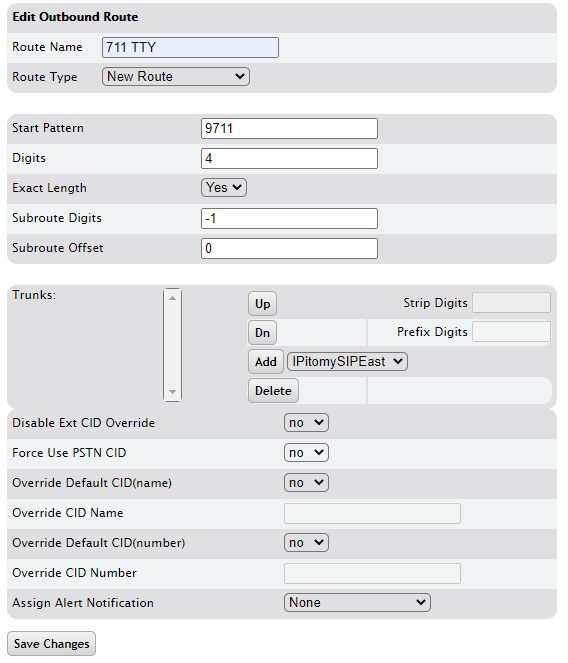Open the Assign Alert Notification dropdown
Viewport: 568px width, 663px height.
coord(357,603)
